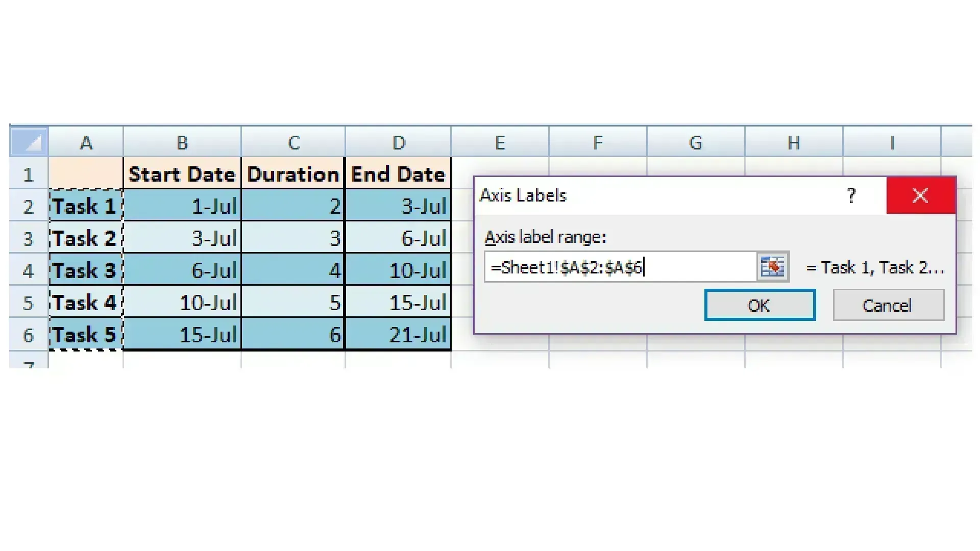Click the collapse dialog range selector icon
Viewport: 980px width, 551px height.
pos(772,267)
